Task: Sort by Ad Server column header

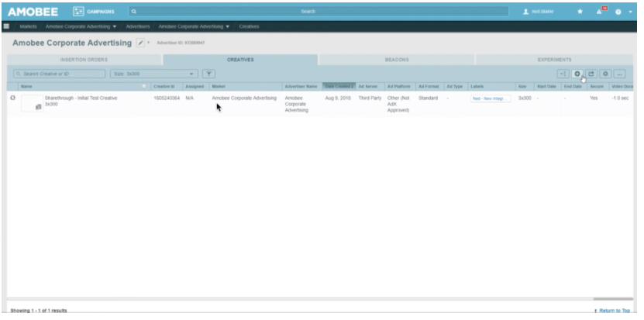Action: tap(368, 87)
